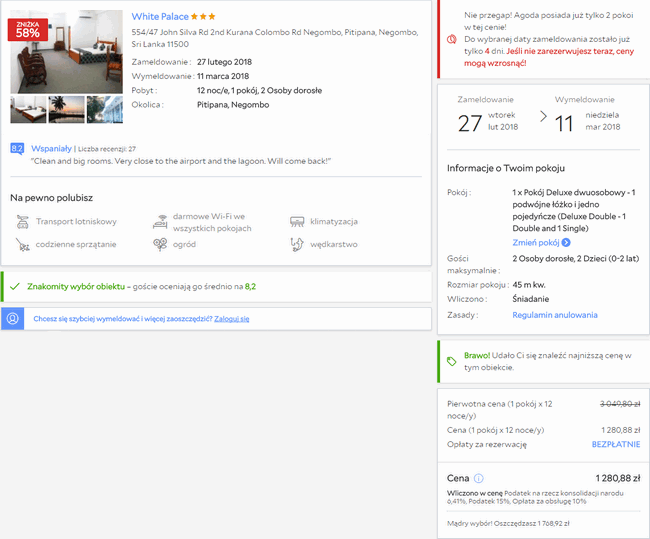Click the fishing (wędkarstwo) amenity icon
This screenshot has width=650, height=539.
click(296, 244)
